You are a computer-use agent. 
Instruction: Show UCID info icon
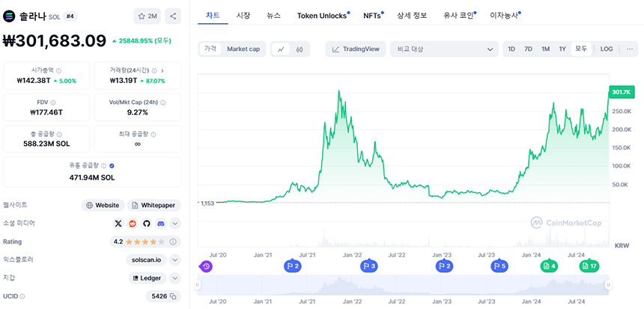[22, 296]
